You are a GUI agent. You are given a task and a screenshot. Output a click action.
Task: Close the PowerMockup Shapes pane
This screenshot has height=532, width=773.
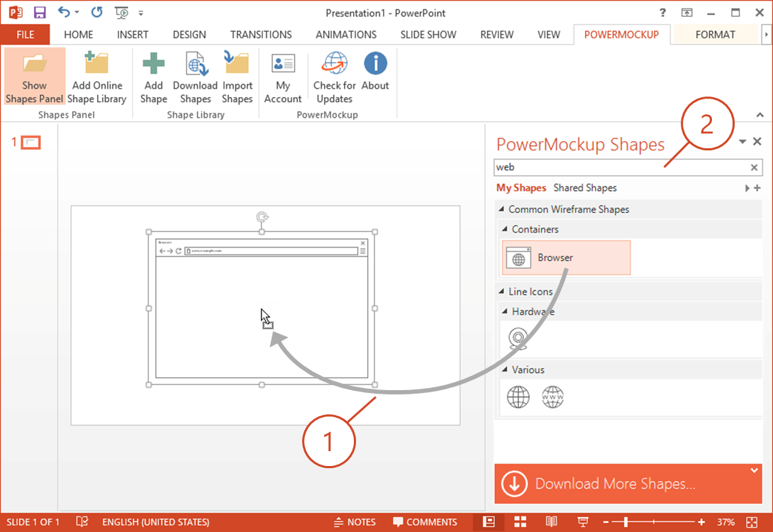(x=757, y=141)
